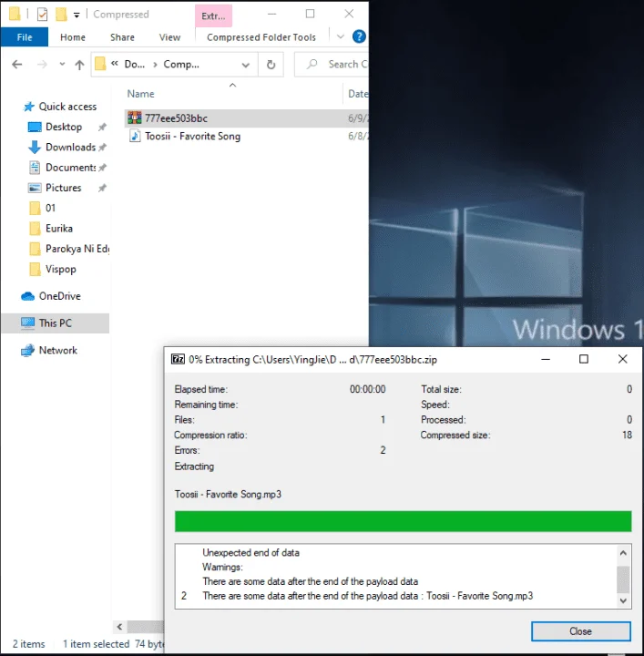644x656 pixels.
Task: Minimize the 7-Zip extracting dialog
Action: 546,359
